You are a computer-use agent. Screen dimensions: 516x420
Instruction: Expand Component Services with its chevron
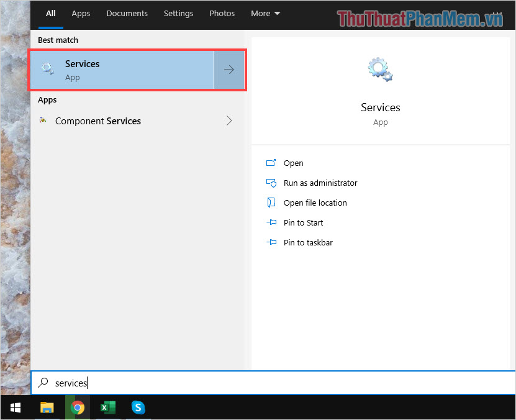coord(229,121)
